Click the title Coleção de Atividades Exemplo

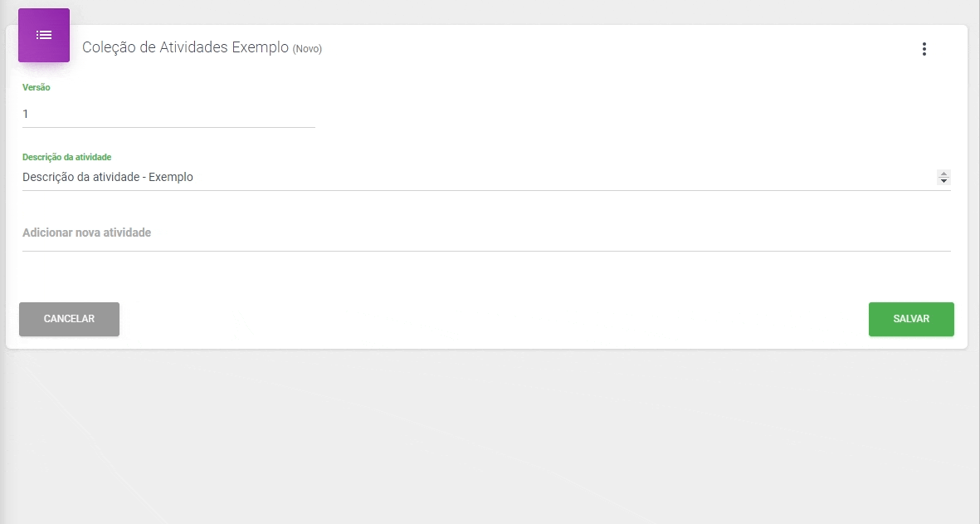click(x=185, y=48)
